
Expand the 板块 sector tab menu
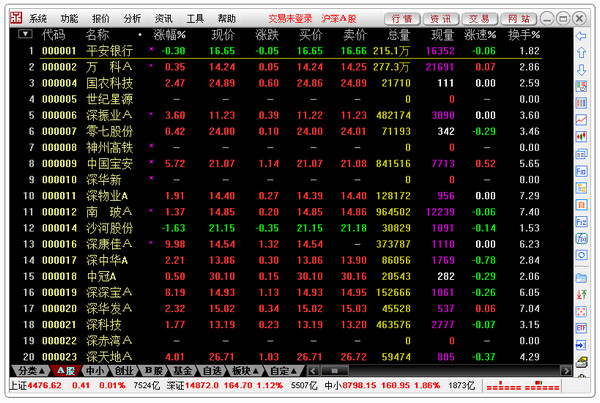245,370
